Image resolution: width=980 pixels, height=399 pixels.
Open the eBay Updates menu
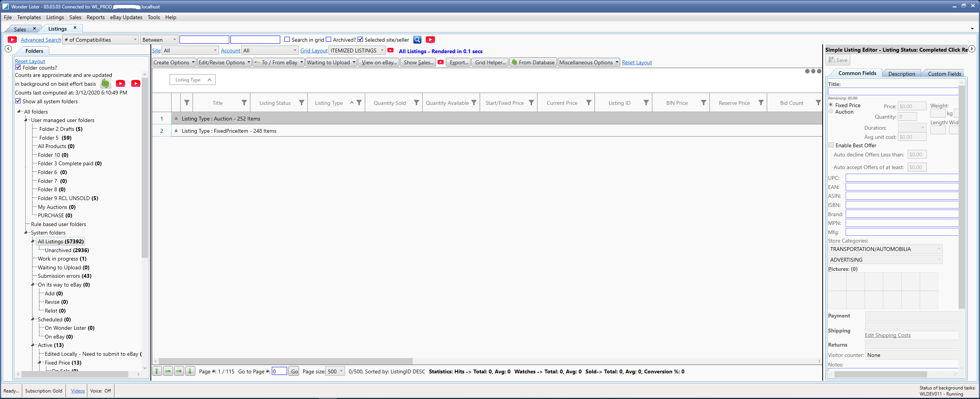coord(126,17)
